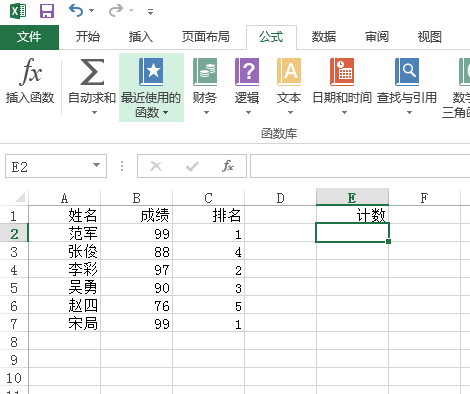Click cell containing 吴勇
This screenshot has width=470, height=394.
64,287
